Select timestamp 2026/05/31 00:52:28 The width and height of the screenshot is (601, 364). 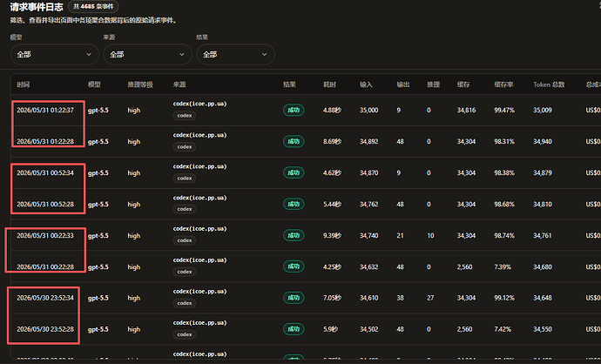click(x=45, y=205)
